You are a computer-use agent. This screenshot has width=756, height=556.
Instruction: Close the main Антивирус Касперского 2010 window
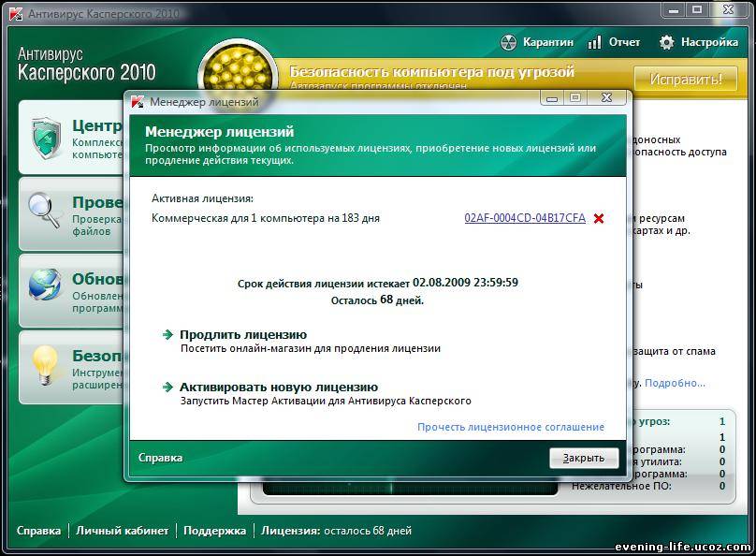(x=729, y=9)
